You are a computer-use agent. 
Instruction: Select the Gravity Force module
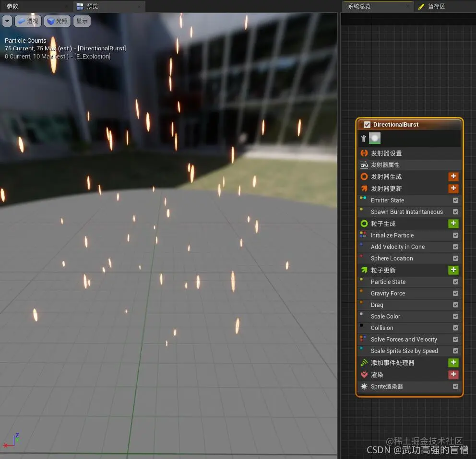[409, 294]
